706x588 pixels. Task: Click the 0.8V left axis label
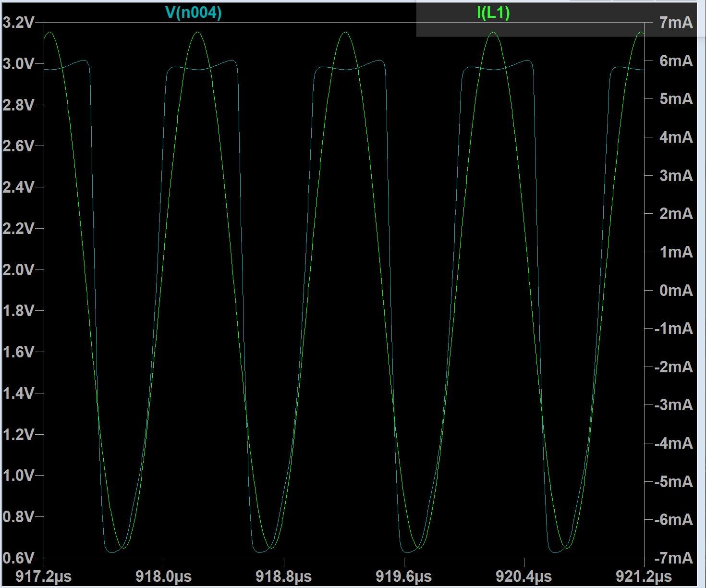coord(18,516)
